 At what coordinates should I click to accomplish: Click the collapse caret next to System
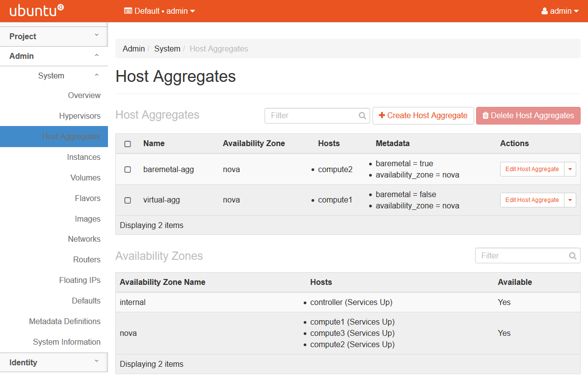tap(97, 75)
